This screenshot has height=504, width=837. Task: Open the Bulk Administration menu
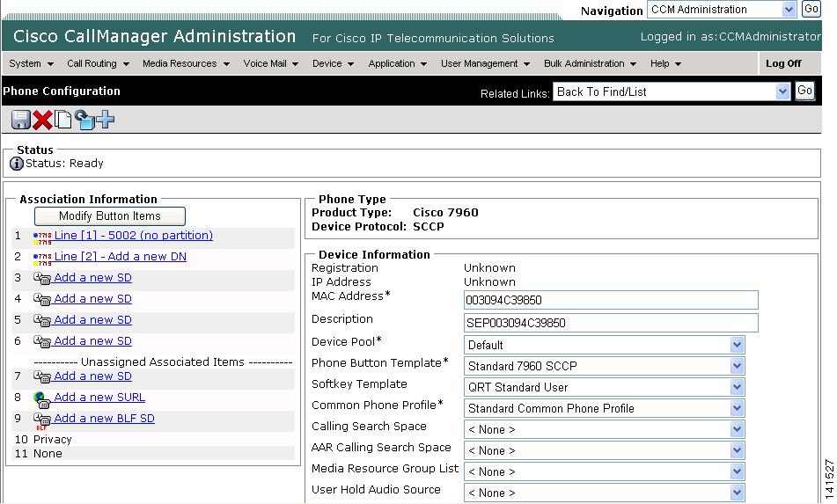590,63
